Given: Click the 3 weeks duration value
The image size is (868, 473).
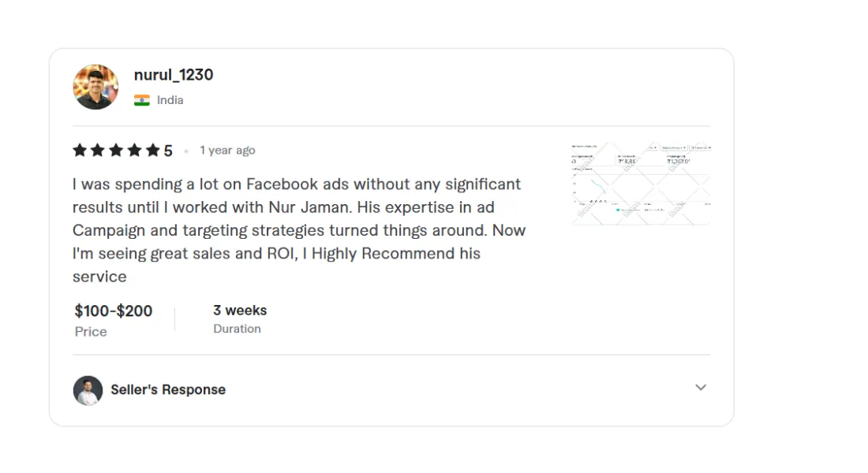Looking at the screenshot, I should click(x=240, y=310).
